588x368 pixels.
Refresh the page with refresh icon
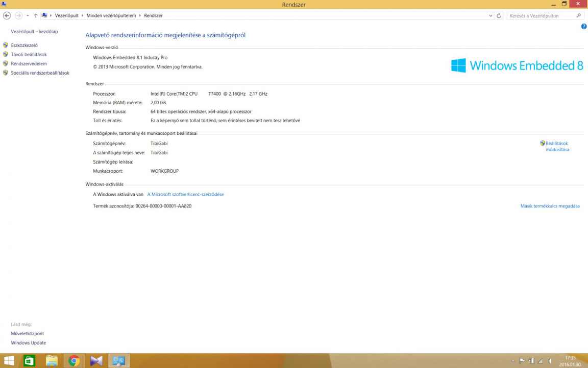(x=499, y=16)
